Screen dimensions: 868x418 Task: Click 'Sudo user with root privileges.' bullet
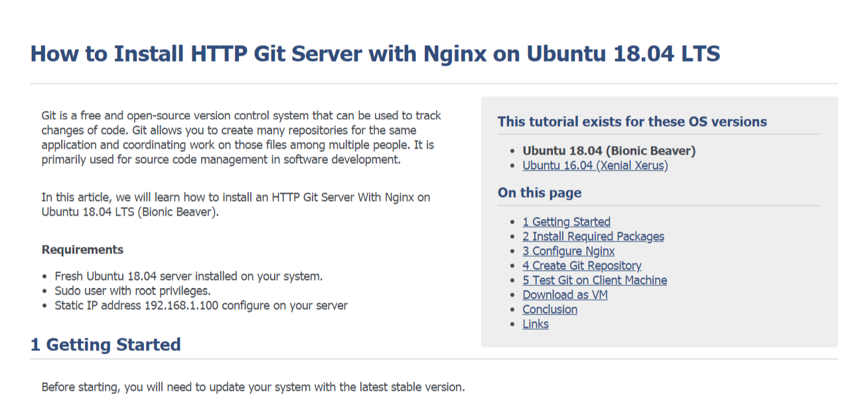click(132, 291)
